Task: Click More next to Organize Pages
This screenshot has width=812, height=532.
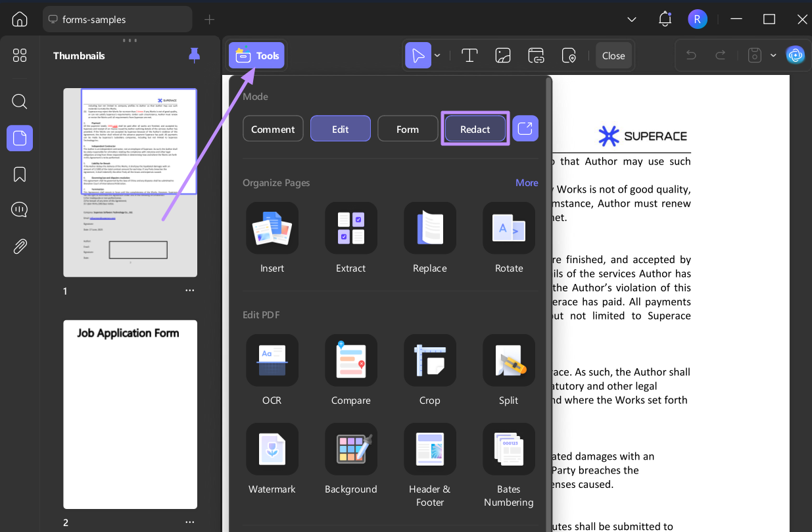Action: click(526, 182)
